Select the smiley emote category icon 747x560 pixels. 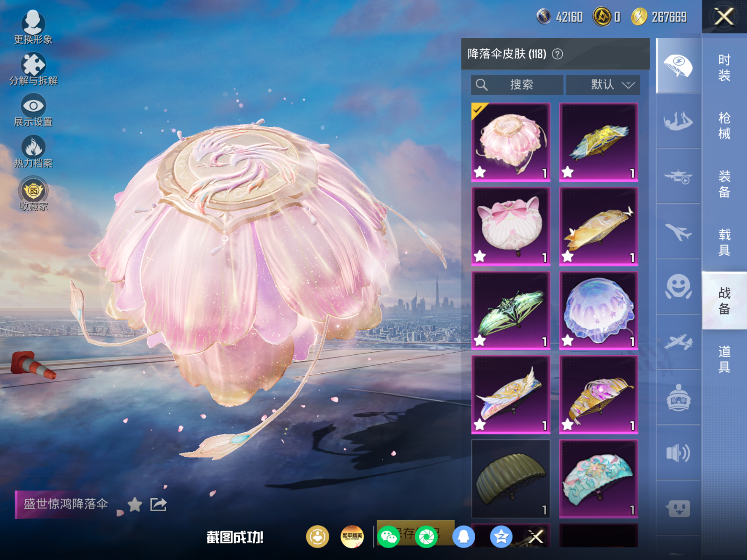pyautogui.click(x=679, y=287)
